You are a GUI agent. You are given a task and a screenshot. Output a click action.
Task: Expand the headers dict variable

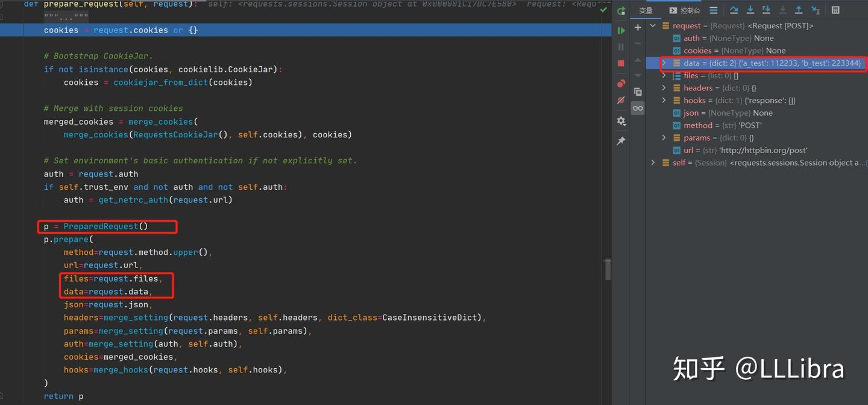[x=664, y=88]
